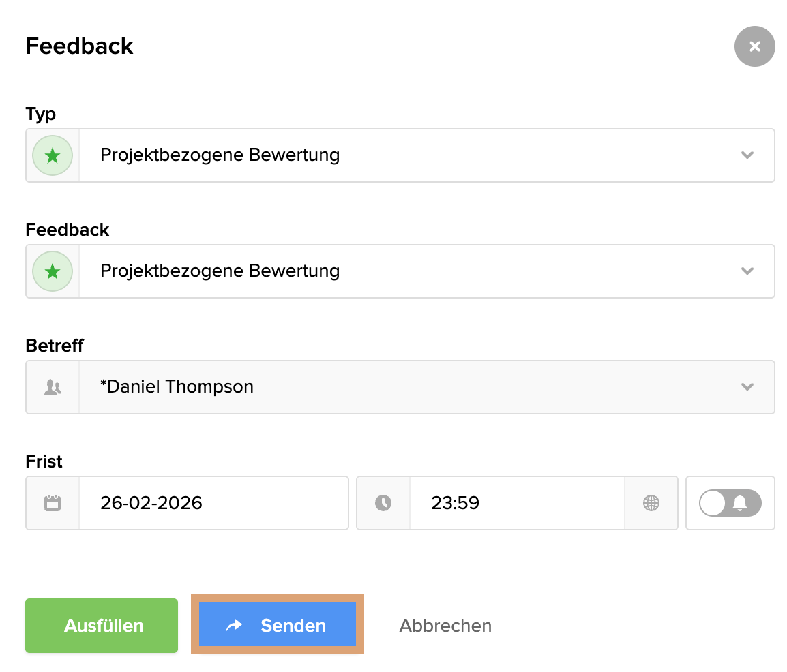Click the arrow icon on the Senden button

(234, 626)
